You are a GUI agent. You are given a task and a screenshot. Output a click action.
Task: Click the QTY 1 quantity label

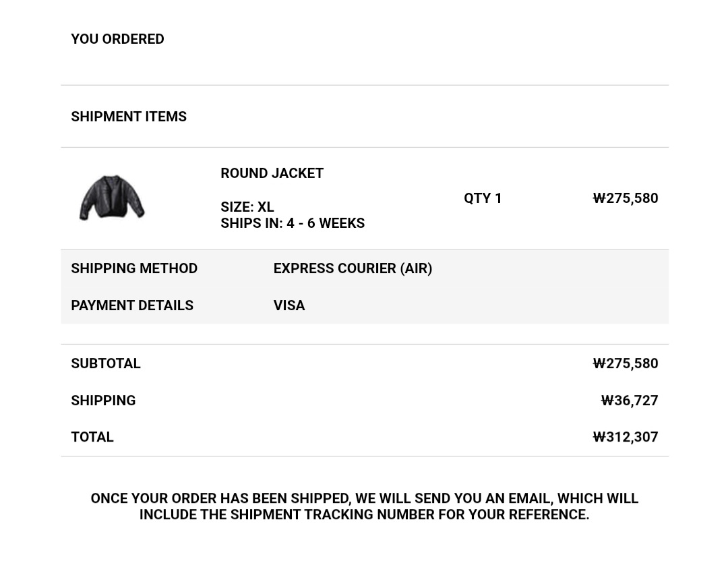pyautogui.click(x=483, y=198)
